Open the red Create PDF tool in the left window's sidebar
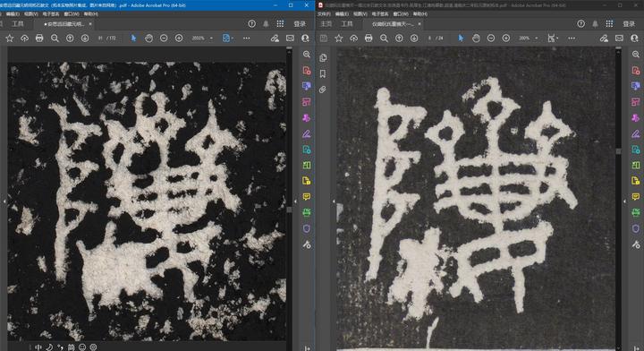This screenshot has height=351, width=644. [307, 70]
